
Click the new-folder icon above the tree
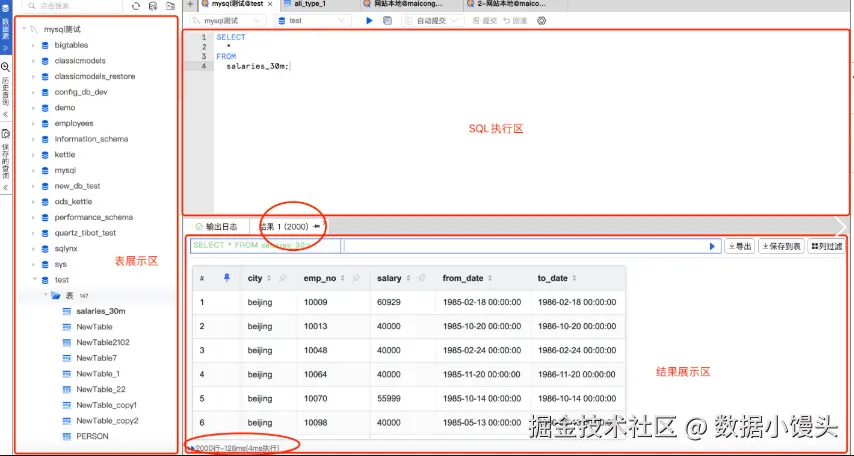click(170, 6)
